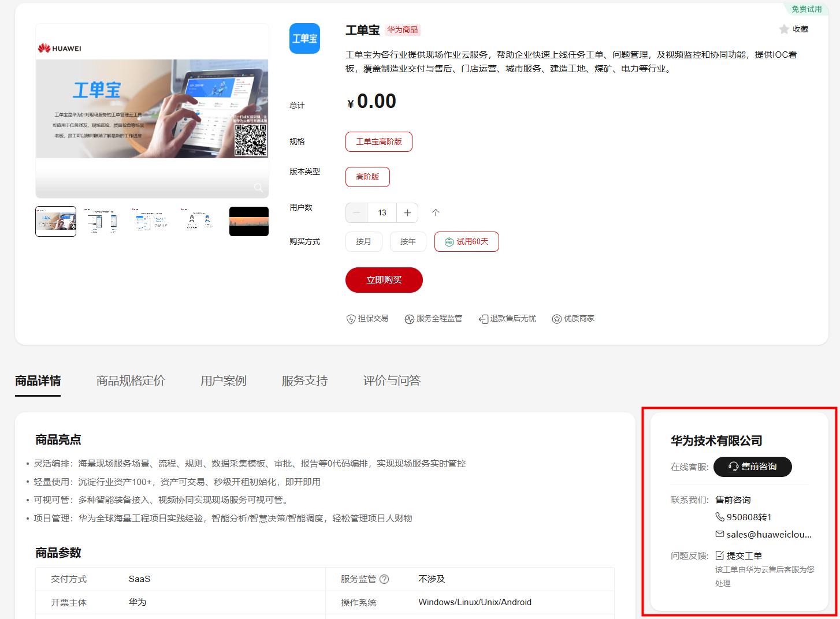Click the ¥0.00 total price
The image size is (840, 619).
coord(371,102)
